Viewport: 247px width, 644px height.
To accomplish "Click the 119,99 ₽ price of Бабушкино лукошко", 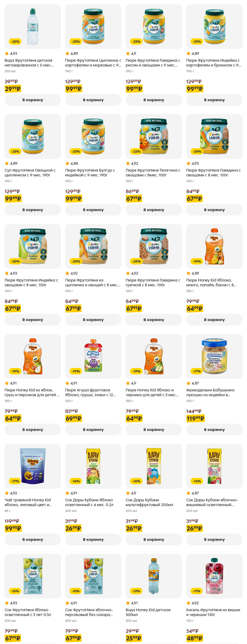I will [195, 418].
